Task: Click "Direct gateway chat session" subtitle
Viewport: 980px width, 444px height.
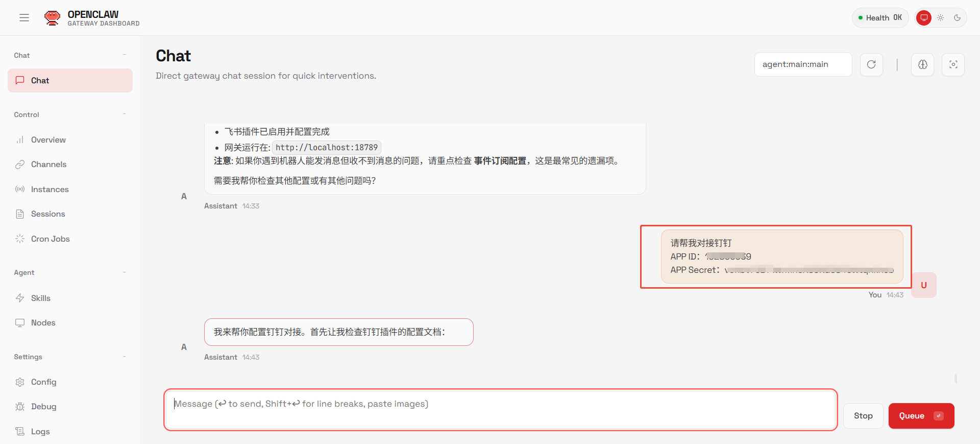Action: point(266,76)
